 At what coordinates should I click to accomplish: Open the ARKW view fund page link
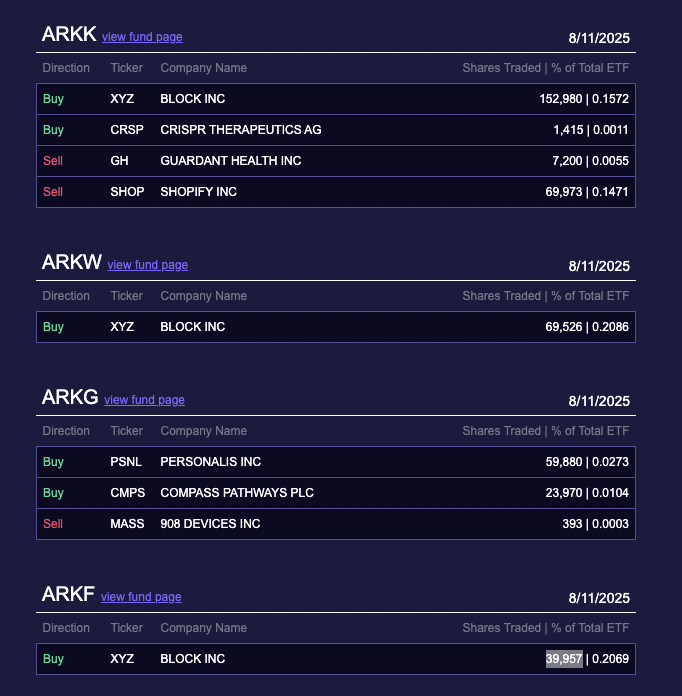pyautogui.click(x=147, y=265)
